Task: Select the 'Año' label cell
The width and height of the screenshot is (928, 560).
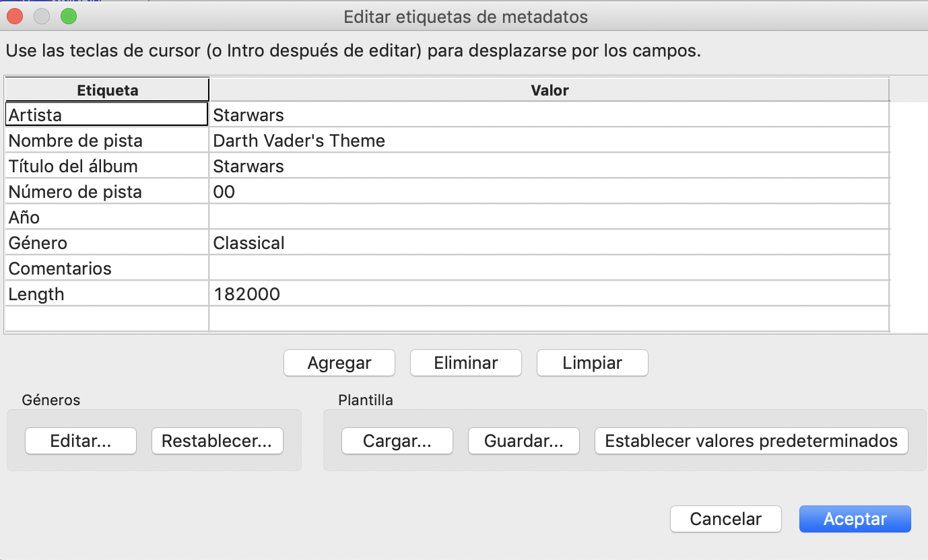Action: point(106,217)
